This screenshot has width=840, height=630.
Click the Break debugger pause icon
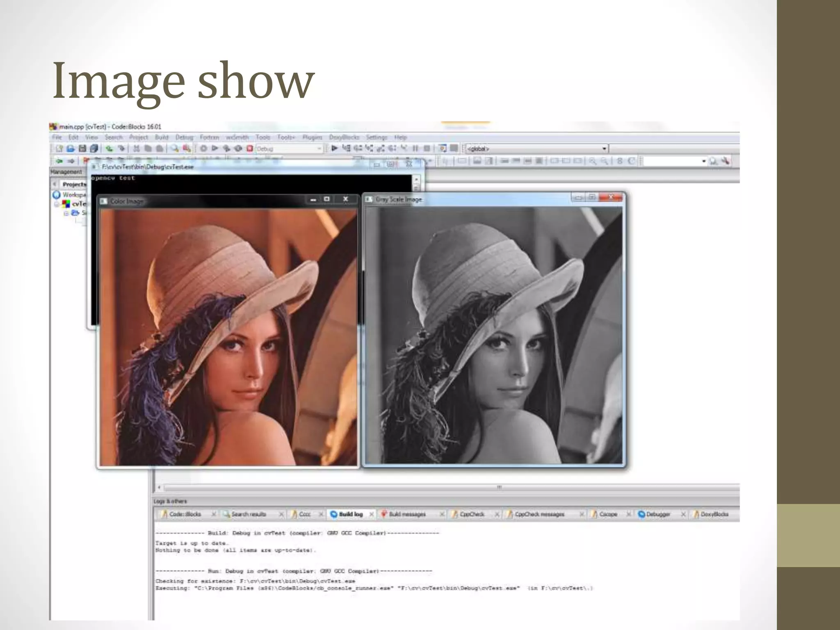415,148
